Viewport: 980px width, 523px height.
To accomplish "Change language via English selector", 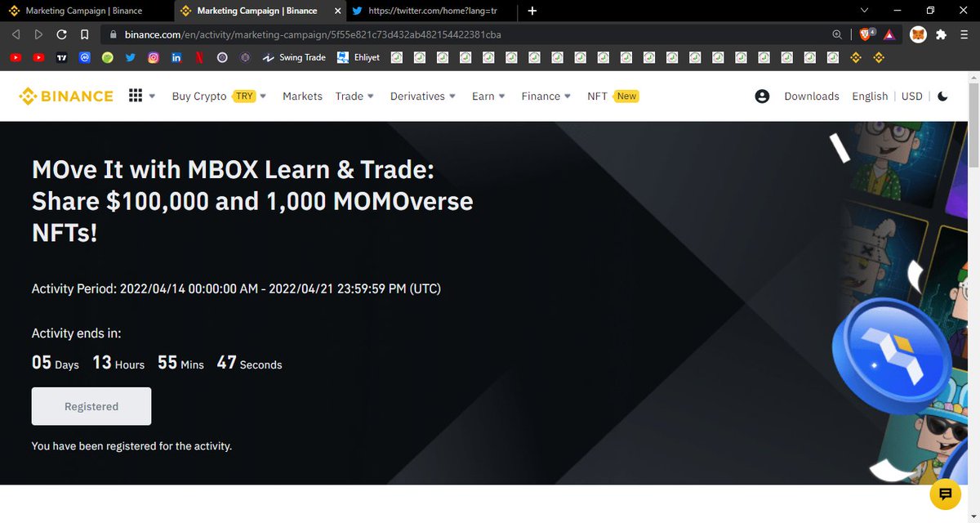I will tap(870, 96).
